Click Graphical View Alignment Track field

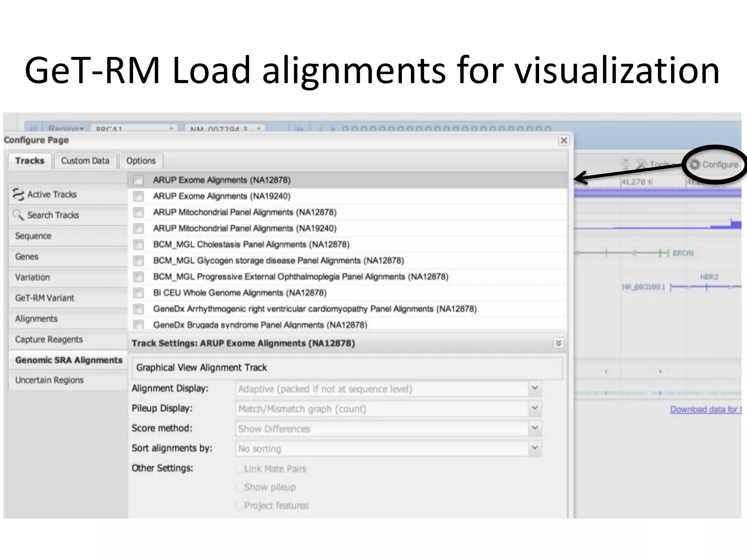click(x=347, y=368)
